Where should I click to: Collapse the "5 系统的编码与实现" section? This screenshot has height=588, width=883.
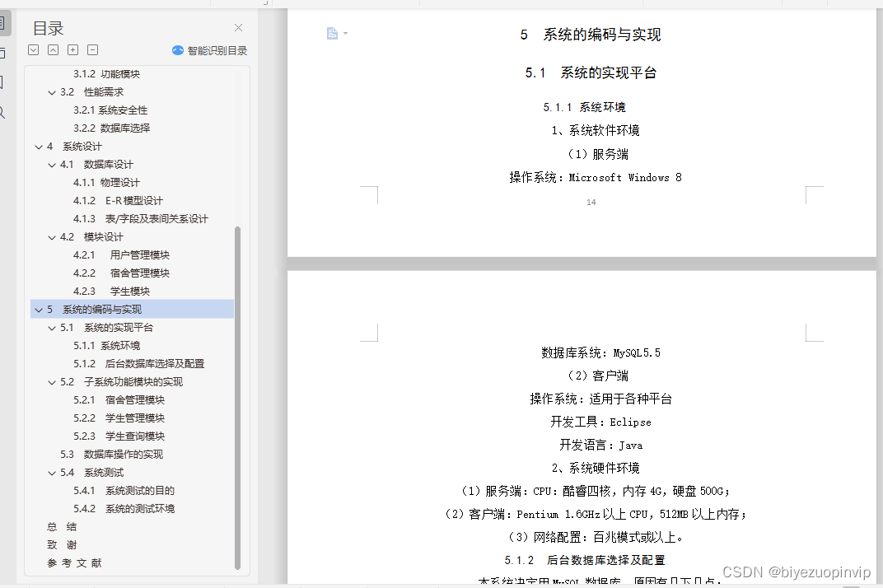tap(39, 309)
